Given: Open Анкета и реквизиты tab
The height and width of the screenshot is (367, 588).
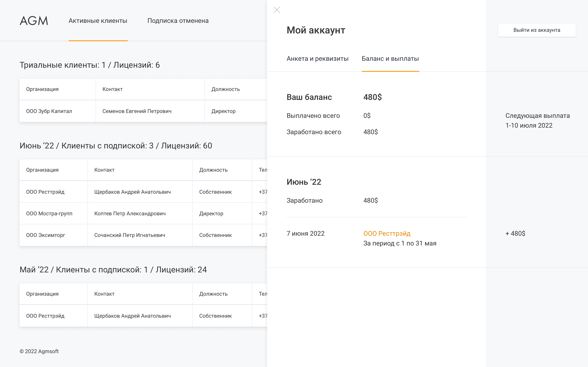Looking at the screenshot, I should click(317, 59).
